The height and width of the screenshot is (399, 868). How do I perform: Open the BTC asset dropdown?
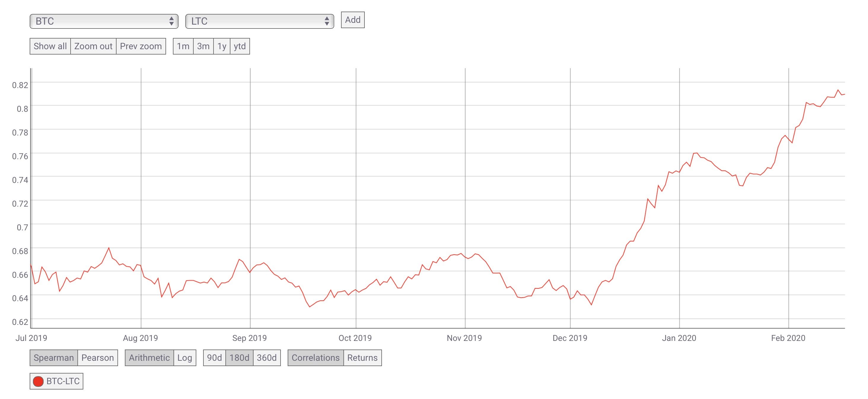click(104, 21)
